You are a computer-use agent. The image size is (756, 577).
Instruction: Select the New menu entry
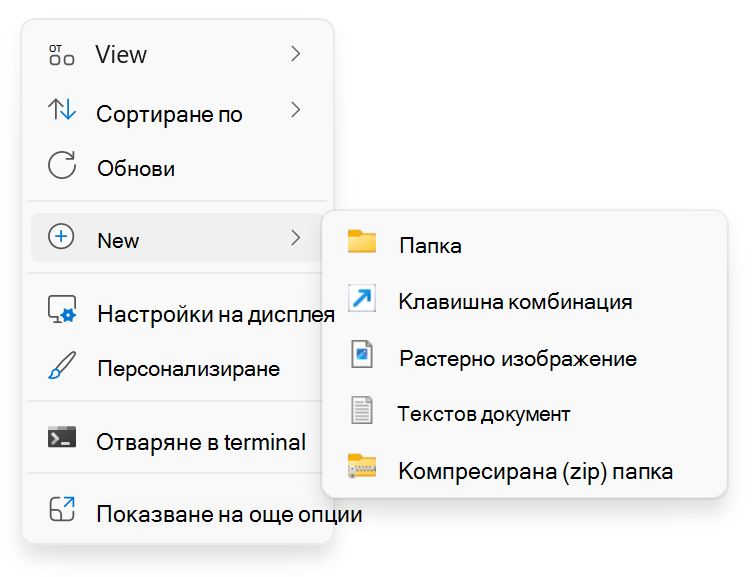177,238
